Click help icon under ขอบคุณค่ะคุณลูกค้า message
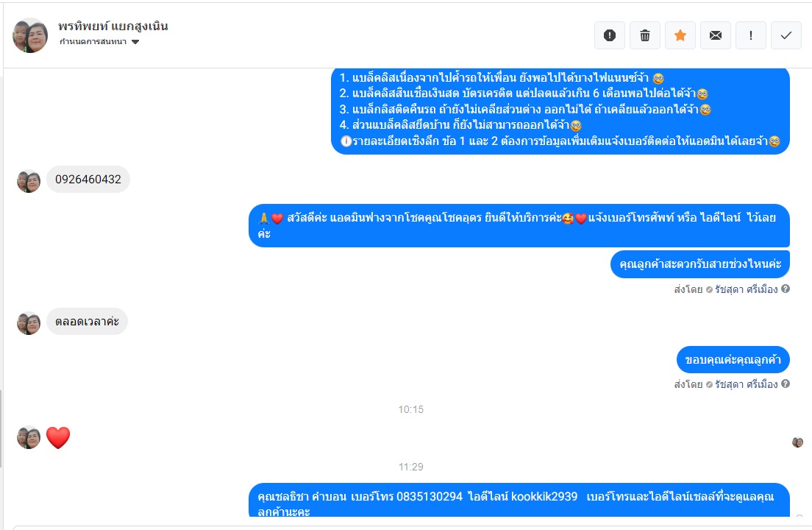Viewport: 812px width, 530px height. click(786, 384)
